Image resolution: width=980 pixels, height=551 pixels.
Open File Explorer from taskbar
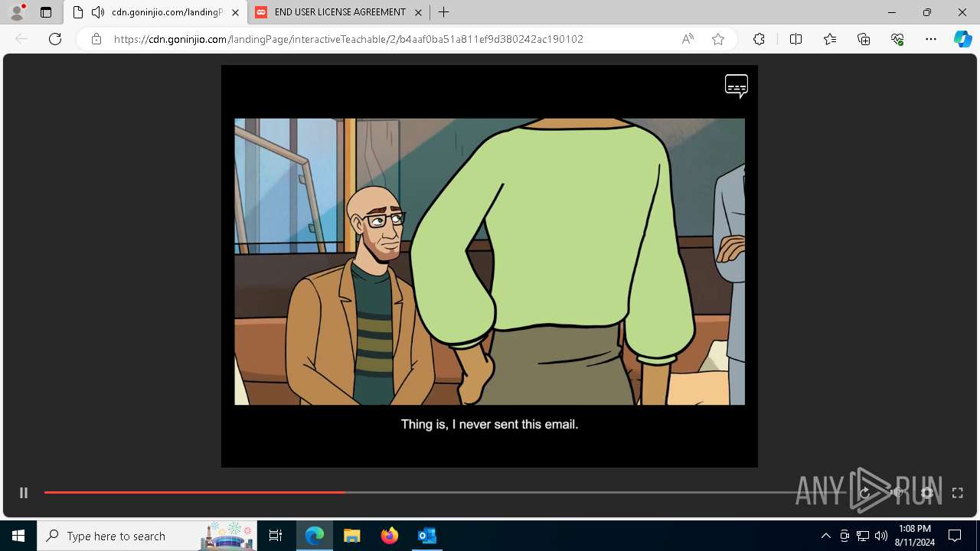coord(352,536)
